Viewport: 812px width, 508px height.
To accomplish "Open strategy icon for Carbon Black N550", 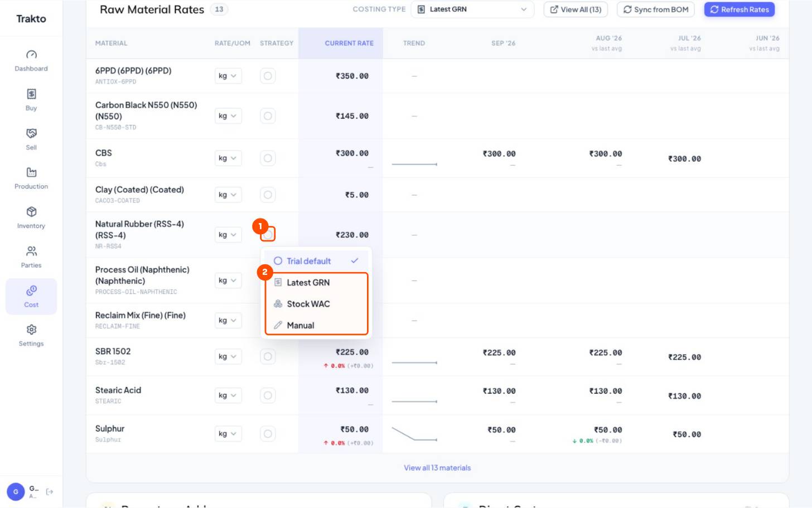I will (x=268, y=116).
